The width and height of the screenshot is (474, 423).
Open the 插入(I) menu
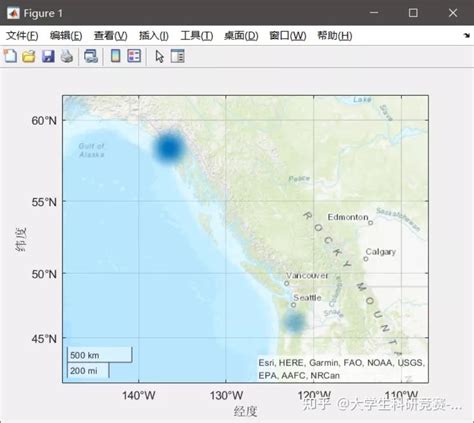154,35
